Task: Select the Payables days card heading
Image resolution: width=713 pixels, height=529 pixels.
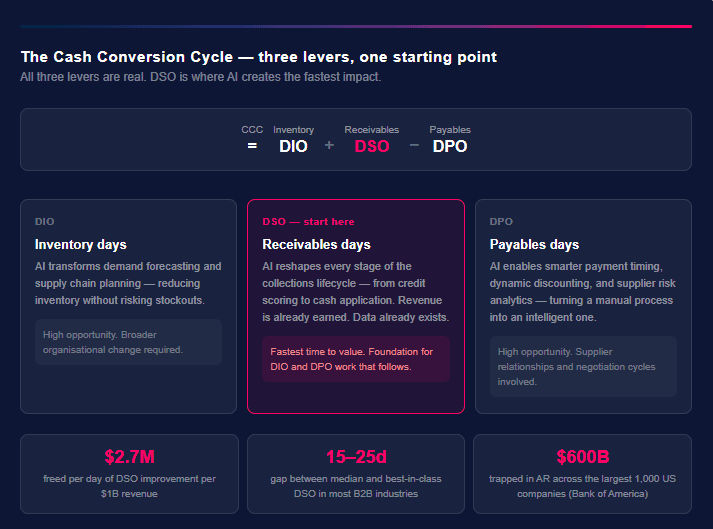Action: (x=534, y=244)
